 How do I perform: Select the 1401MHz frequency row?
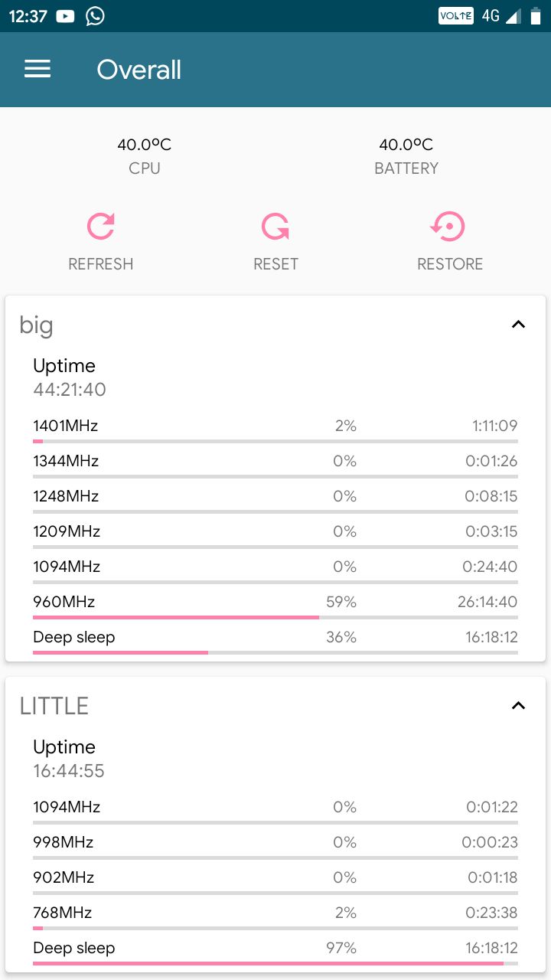(275, 429)
